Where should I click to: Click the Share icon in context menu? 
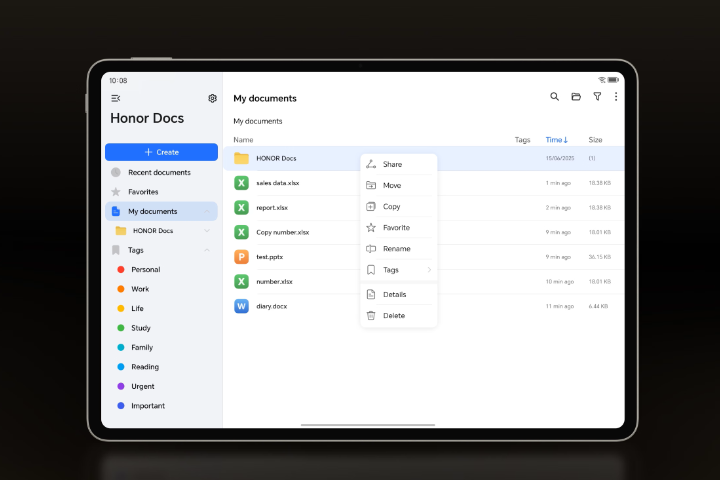371,164
